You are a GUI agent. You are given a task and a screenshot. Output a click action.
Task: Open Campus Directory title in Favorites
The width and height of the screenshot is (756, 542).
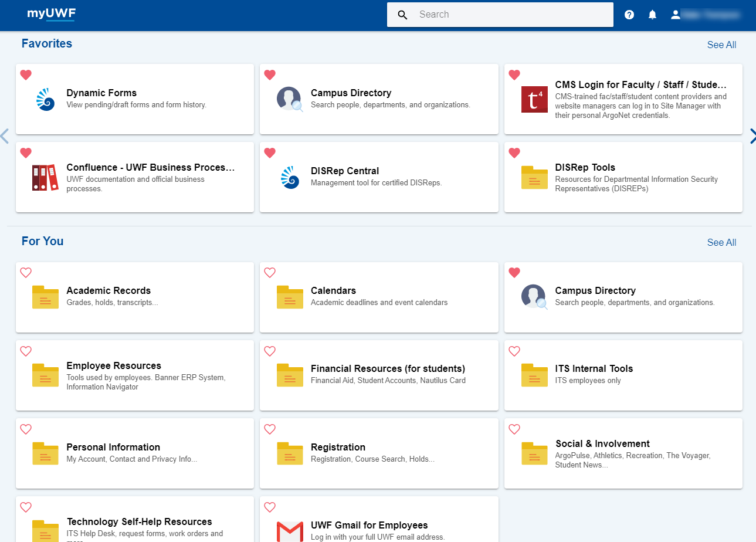coord(351,93)
